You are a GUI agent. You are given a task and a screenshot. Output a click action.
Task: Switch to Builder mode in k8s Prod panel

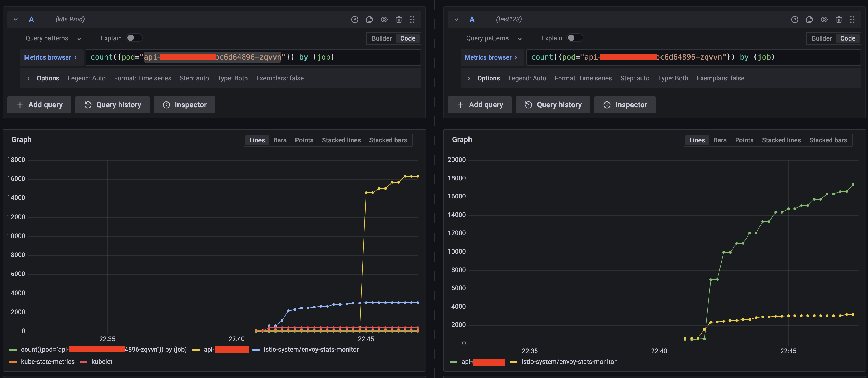[x=381, y=38]
